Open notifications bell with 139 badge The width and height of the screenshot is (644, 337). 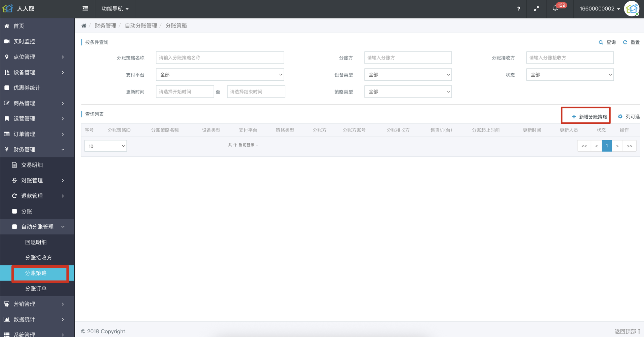point(556,8)
